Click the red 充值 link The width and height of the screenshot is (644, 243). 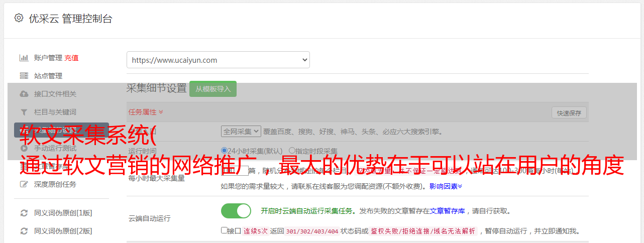[x=71, y=58]
